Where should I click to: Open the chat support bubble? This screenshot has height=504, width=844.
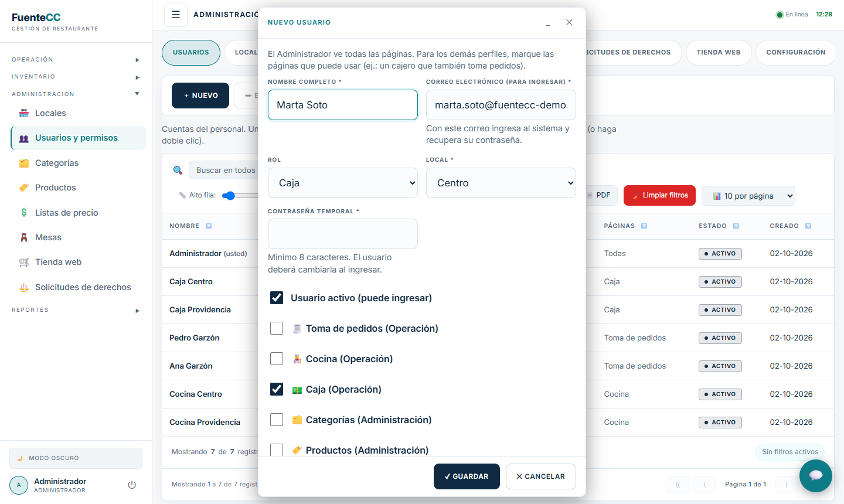pos(816,475)
